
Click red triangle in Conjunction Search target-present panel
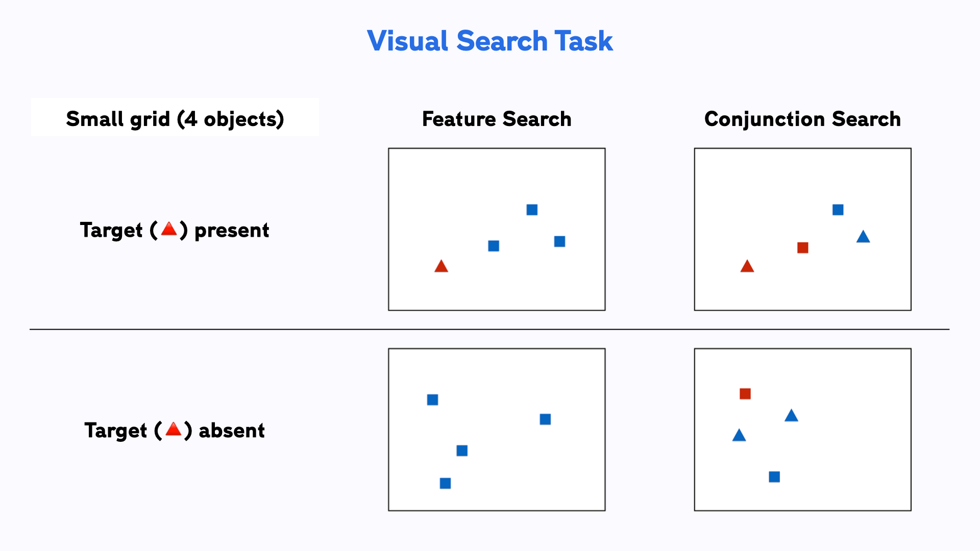point(747,267)
